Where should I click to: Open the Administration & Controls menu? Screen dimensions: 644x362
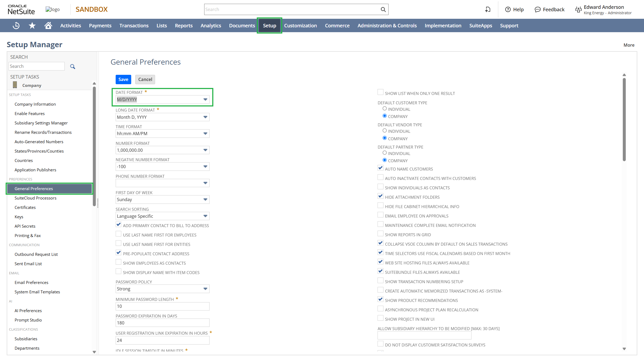[387, 25]
